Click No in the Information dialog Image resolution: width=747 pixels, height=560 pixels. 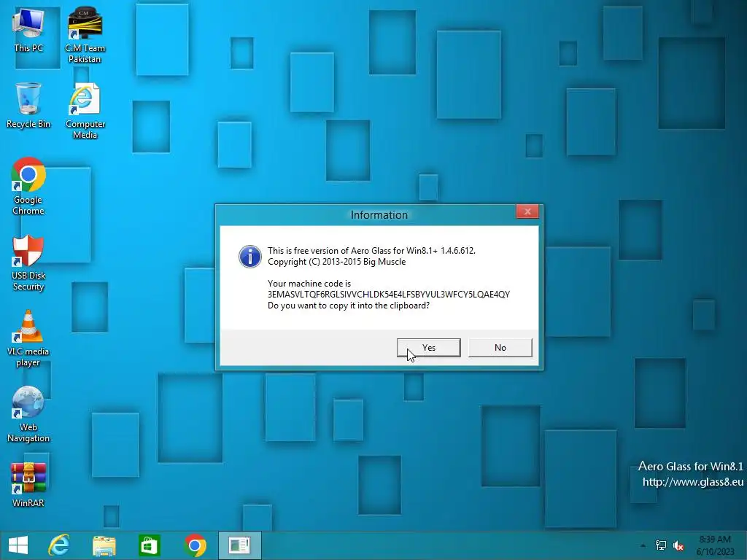[x=500, y=348]
